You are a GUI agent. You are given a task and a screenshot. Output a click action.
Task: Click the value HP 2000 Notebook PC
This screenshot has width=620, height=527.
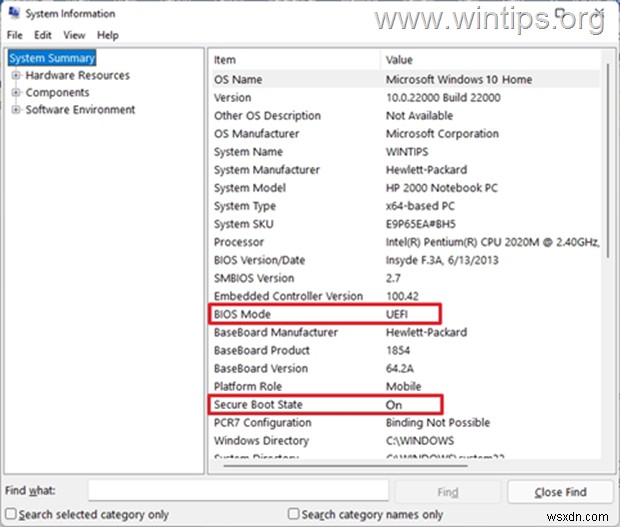(442, 188)
